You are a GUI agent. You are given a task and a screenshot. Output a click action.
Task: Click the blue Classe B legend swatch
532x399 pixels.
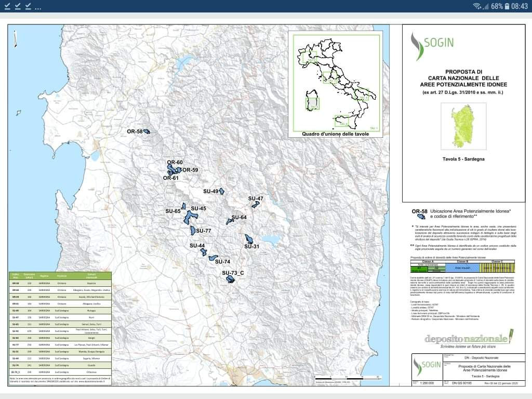pyautogui.click(x=461, y=268)
